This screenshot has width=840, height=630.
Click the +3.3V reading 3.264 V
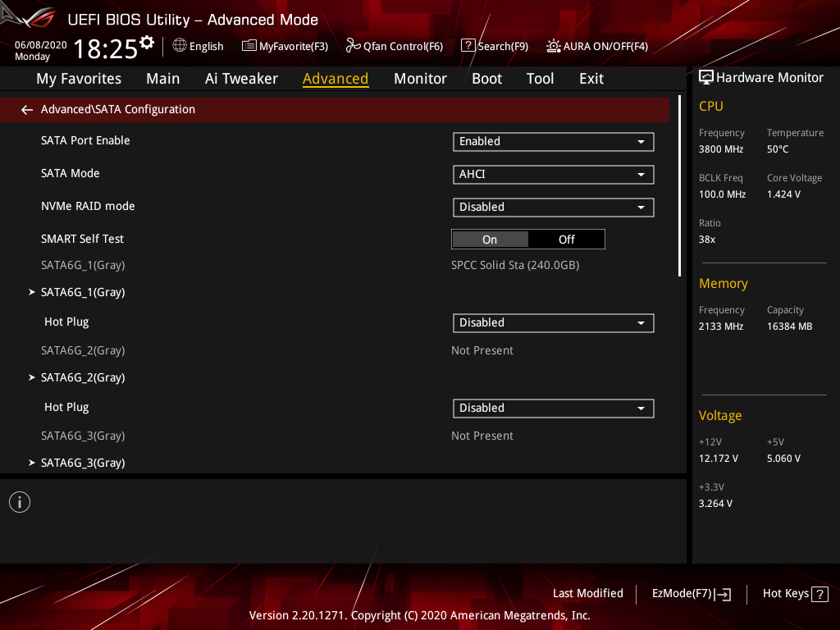point(715,504)
